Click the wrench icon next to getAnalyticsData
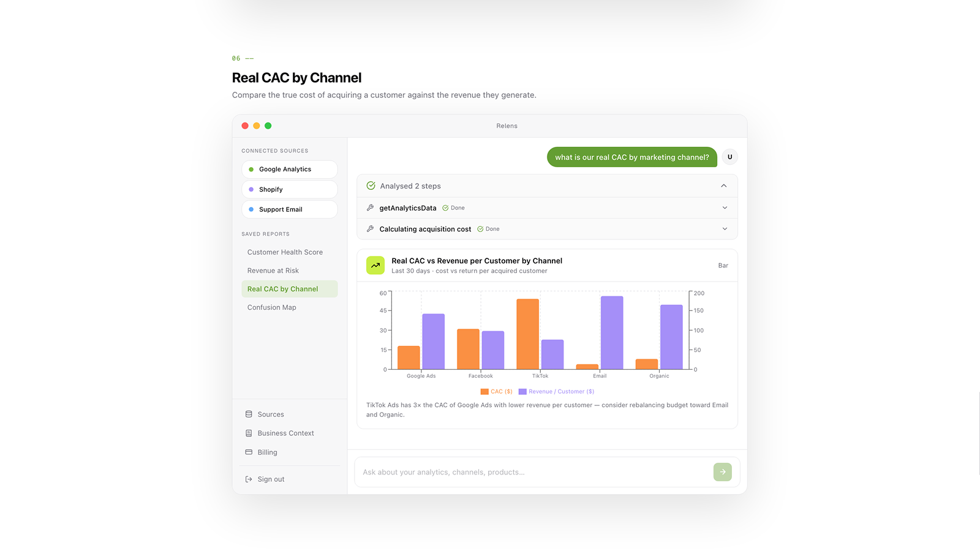 (x=370, y=208)
